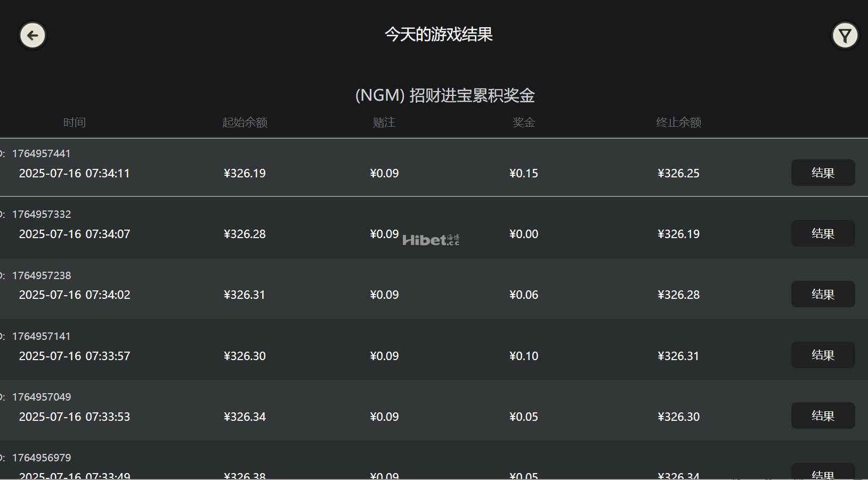868x480 pixels.
Task: Open the filter funnel icon
Action: pos(845,36)
